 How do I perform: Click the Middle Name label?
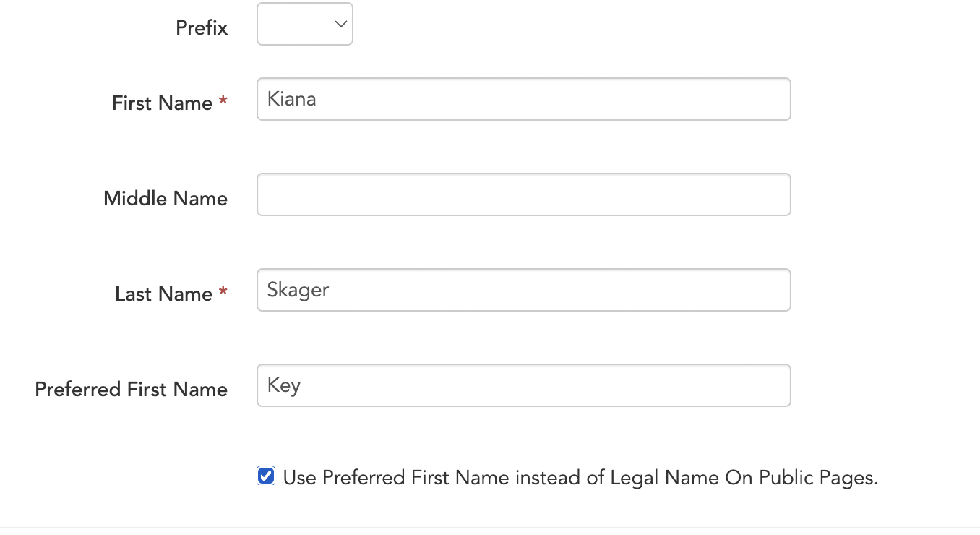pos(166,199)
